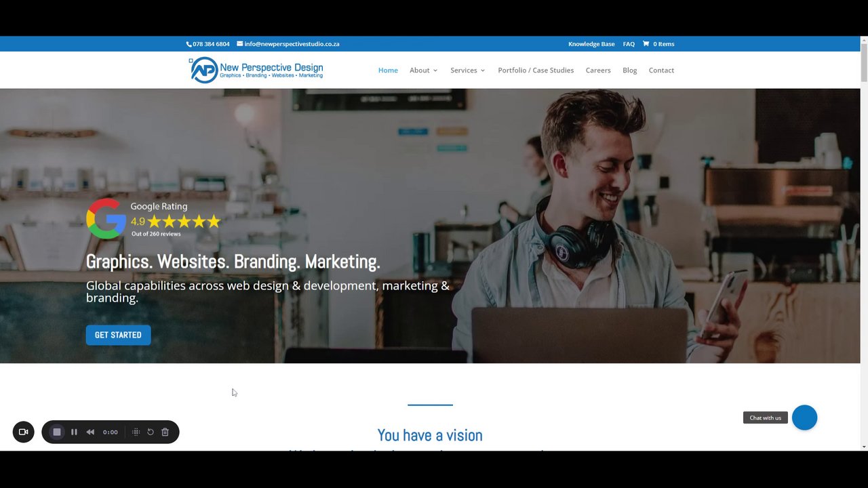Go to the Careers page
This screenshot has height=488, width=868.
coord(598,70)
